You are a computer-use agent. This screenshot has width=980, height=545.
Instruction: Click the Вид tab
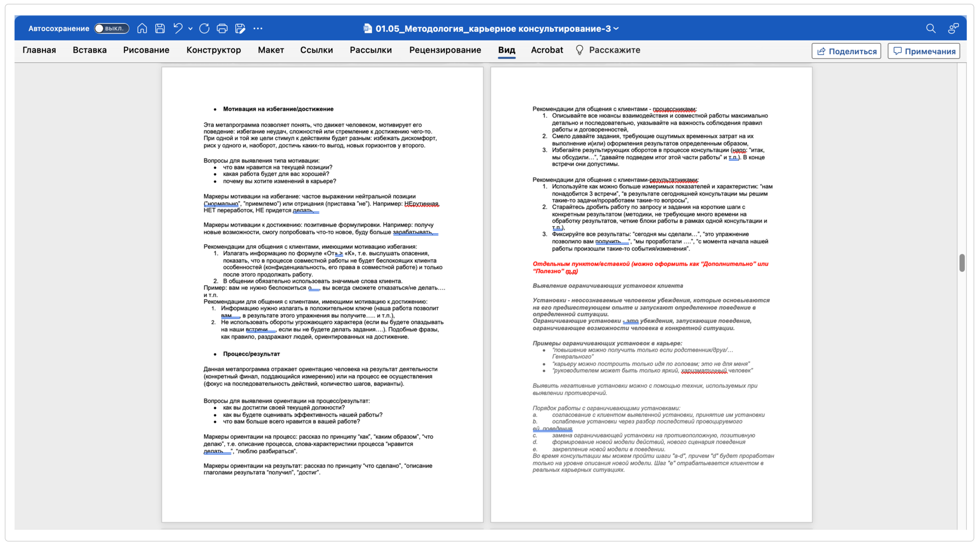pos(506,50)
